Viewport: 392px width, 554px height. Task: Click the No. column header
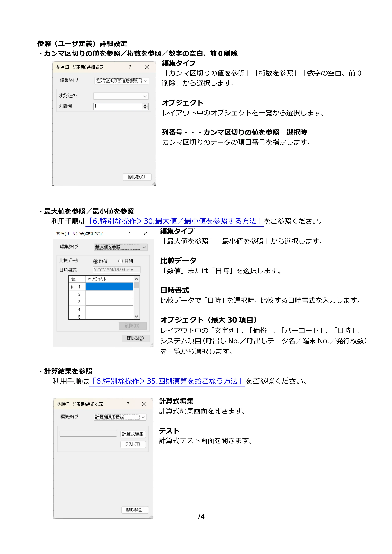(x=77, y=279)
